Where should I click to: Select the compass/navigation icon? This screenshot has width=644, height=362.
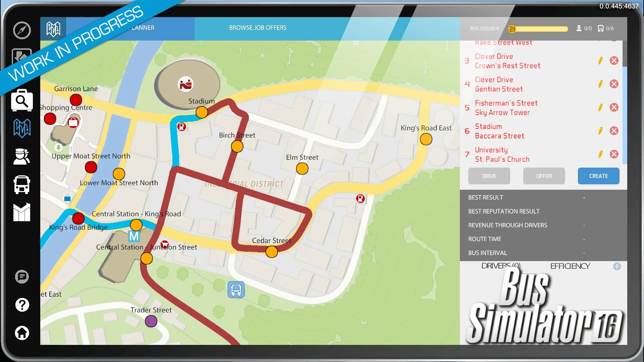tap(21, 29)
